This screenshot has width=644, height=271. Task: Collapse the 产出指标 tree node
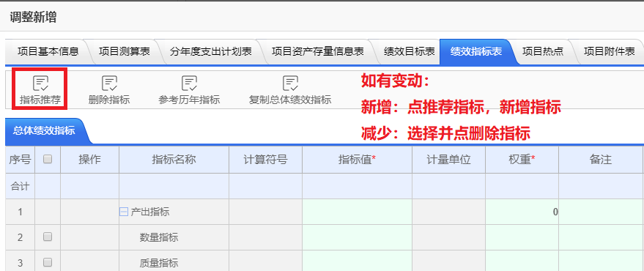[x=123, y=212]
